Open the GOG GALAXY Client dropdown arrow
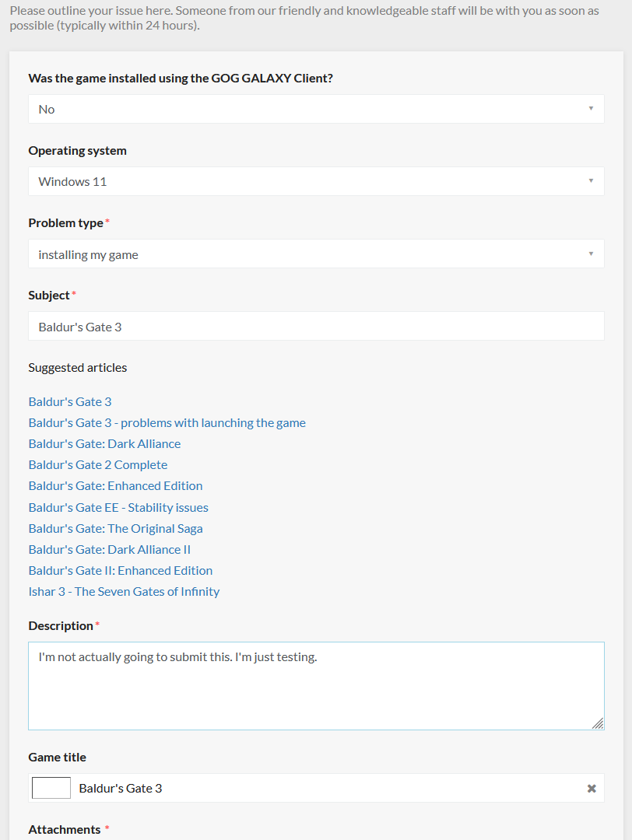632x840 pixels. tap(591, 109)
